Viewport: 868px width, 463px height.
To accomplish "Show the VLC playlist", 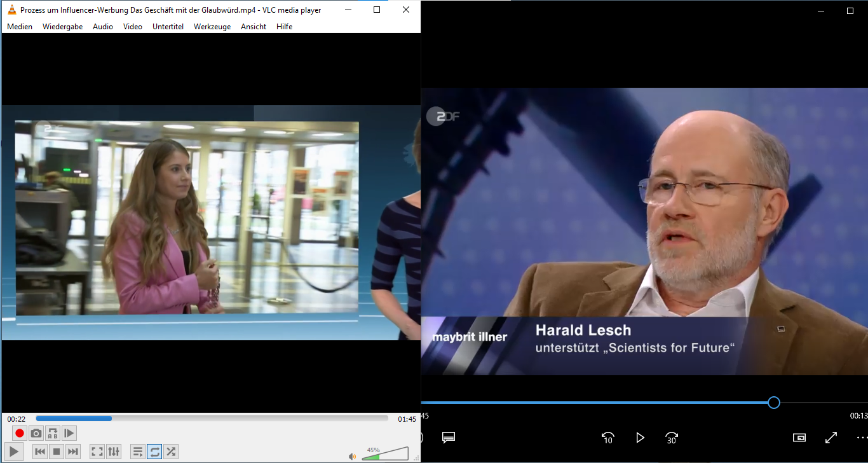I will click(x=137, y=452).
